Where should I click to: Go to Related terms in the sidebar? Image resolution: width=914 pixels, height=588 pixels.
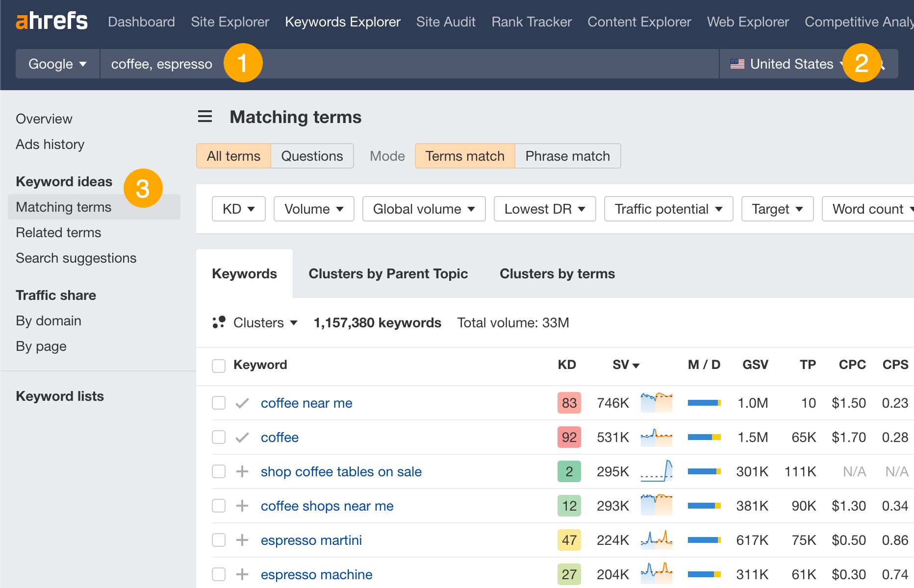[58, 232]
